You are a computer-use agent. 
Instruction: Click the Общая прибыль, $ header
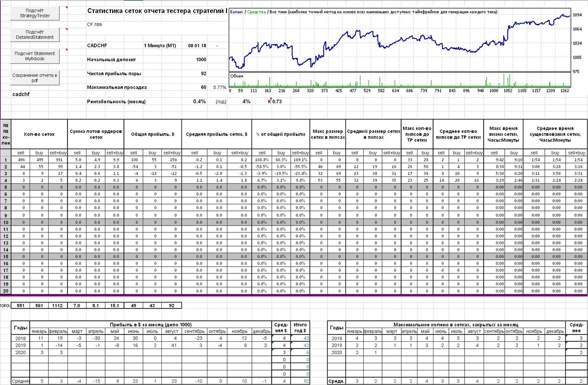point(153,134)
